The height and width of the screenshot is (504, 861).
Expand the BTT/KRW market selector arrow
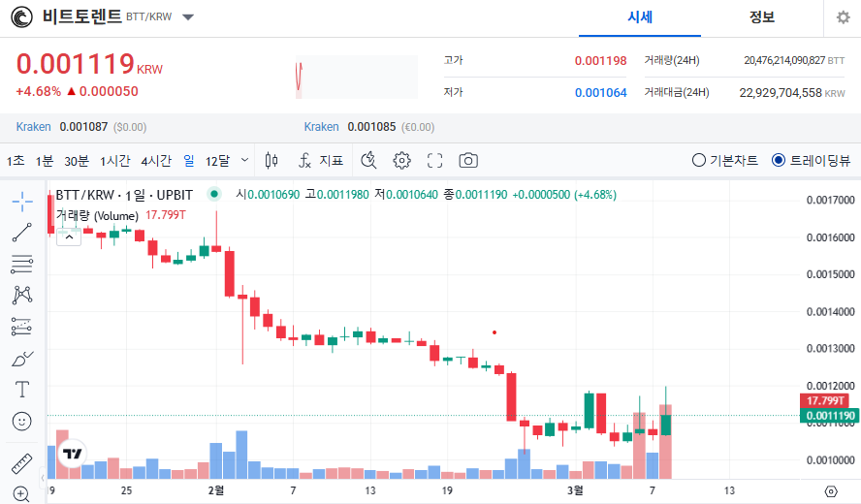[188, 17]
